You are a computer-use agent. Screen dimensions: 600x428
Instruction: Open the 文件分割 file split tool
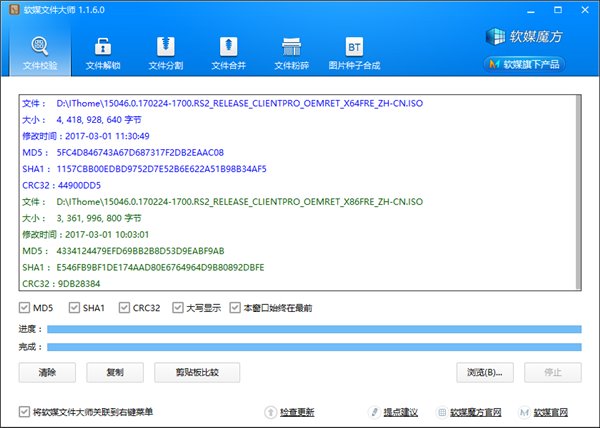(165, 53)
